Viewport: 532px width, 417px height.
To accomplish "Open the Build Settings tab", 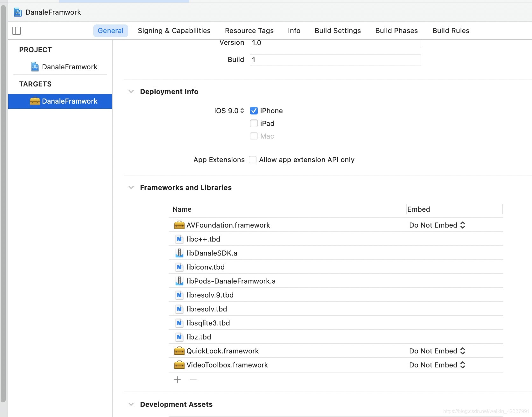I will click(338, 31).
